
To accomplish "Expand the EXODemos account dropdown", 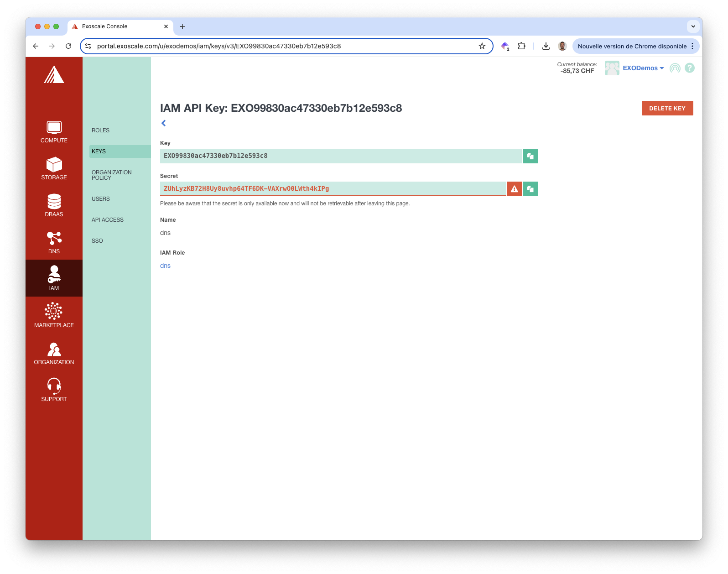I will pyautogui.click(x=643, y=68).
